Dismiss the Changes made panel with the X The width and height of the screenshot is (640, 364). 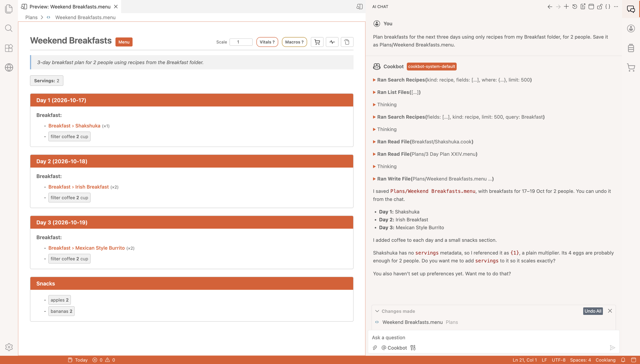(610, 311)
